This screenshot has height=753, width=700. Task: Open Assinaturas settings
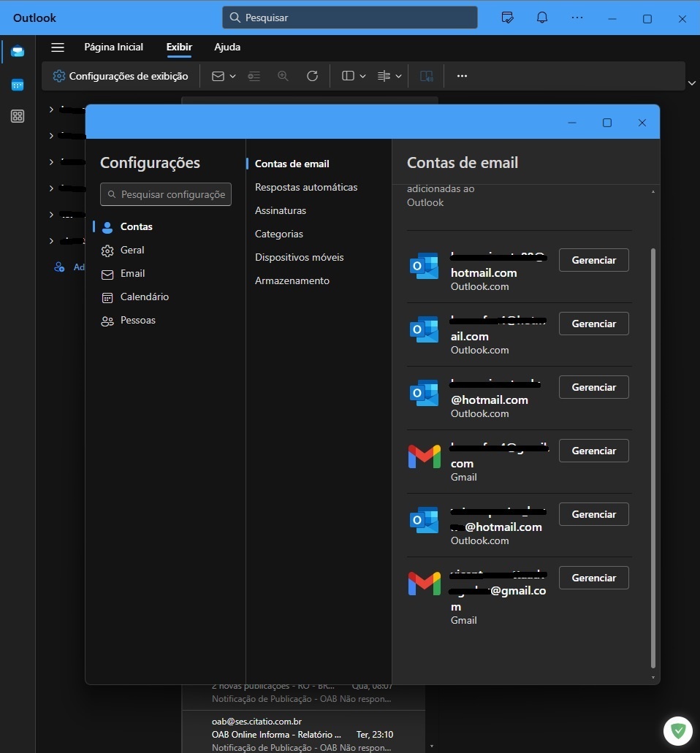tap(281, 211)
